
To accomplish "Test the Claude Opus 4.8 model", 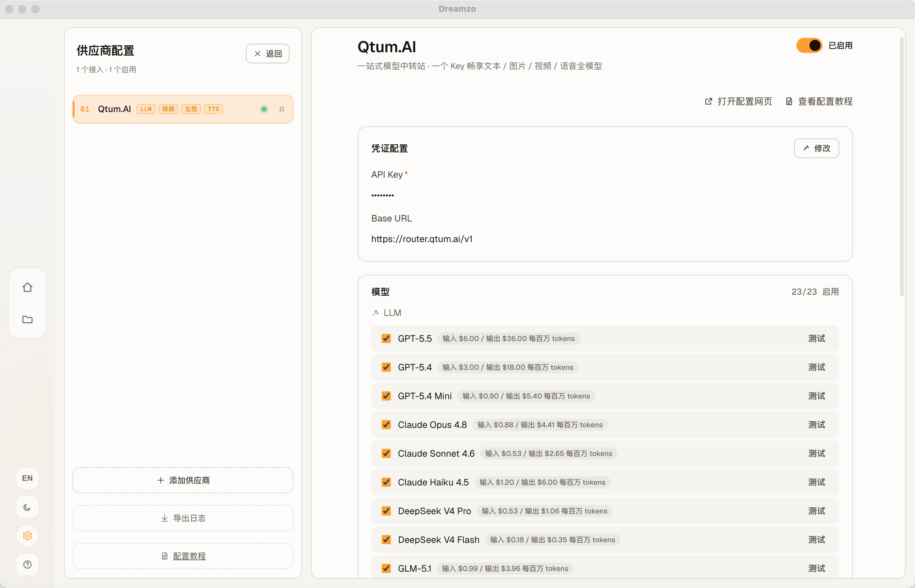I will tap(816, 425).
